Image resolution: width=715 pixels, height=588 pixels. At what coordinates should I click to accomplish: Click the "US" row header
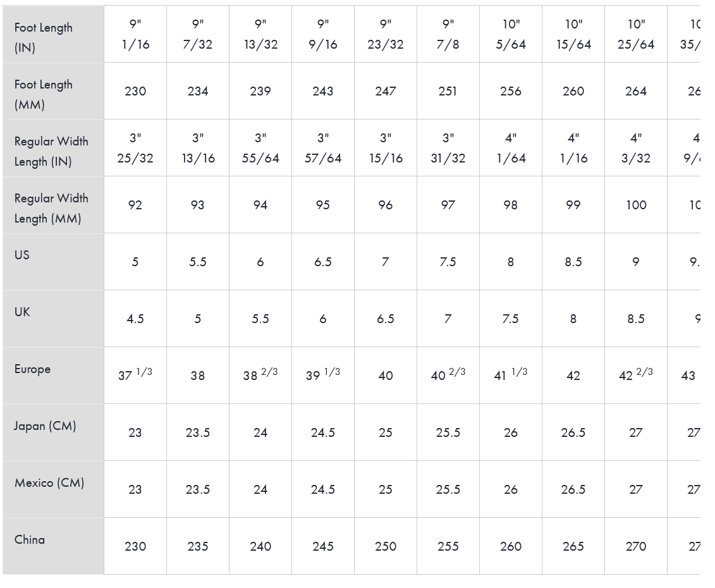pyautogui.click(x=22, y=255)
